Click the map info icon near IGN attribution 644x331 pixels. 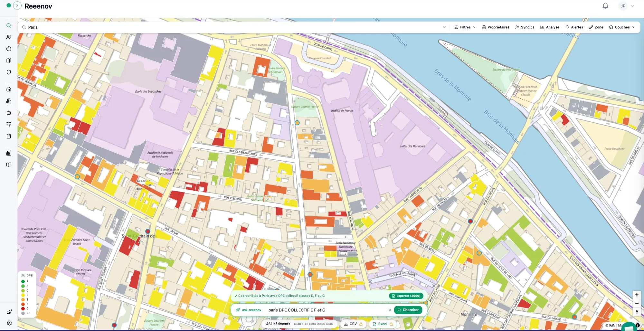[638, 325]
